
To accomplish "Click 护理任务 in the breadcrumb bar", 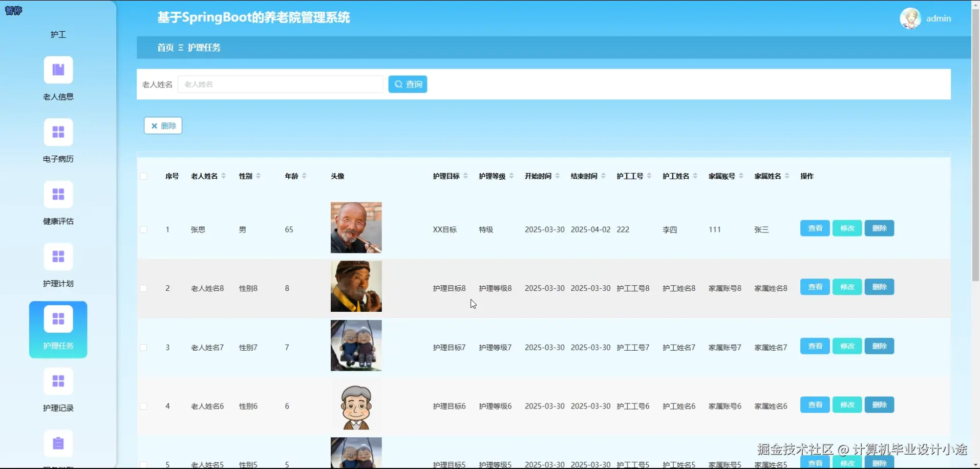I will (204, 47).
